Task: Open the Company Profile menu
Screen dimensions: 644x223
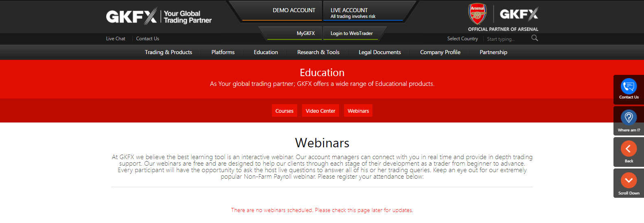Action: [440, 52]
